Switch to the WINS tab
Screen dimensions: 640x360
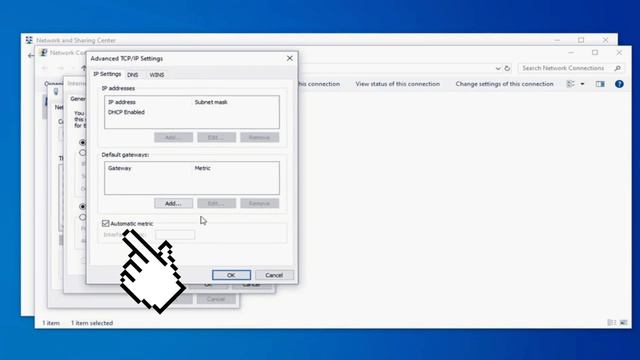tap(157, 75)
